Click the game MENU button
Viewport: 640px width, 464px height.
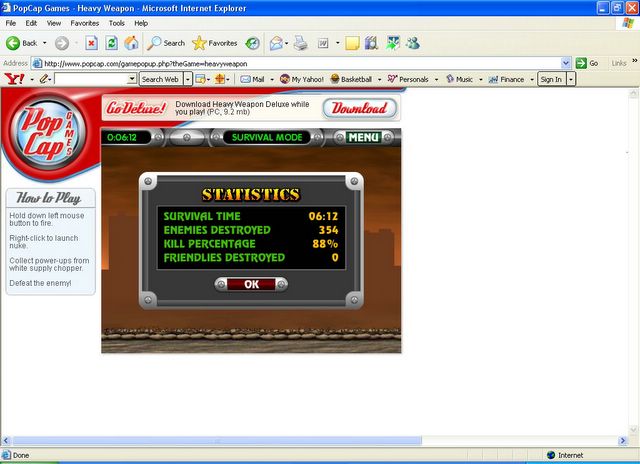tap(363, 138)
